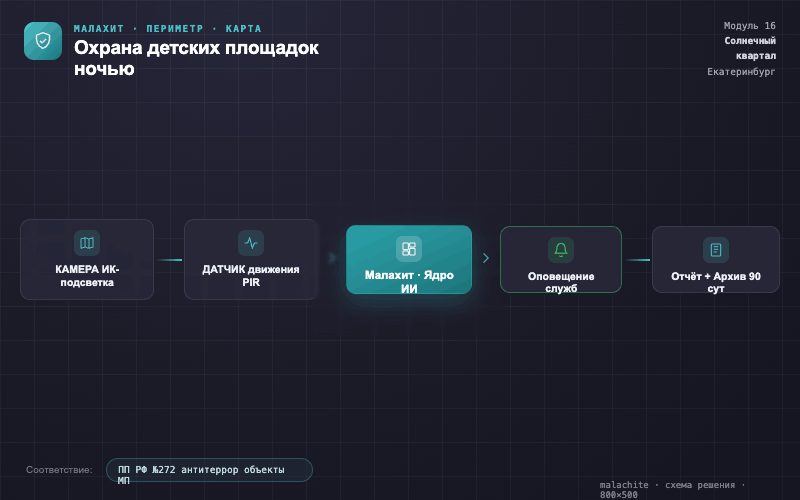
Task: Click the grid icon in Малахит Ядро ИИ card
Action: point(409,248)
